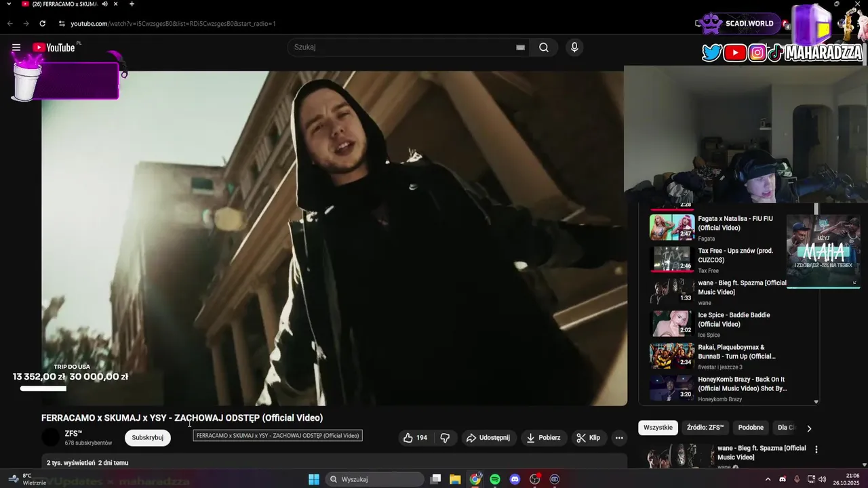The height and width of the screenshot is (488, 868).
Task: Go to the YouTube home logo
Action: tap(54, 47)
